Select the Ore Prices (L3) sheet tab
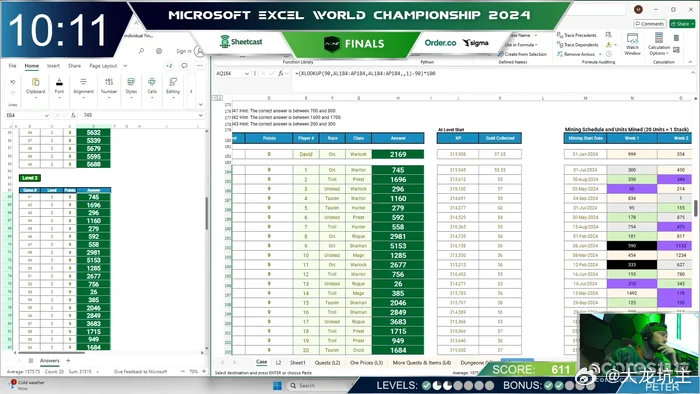Screen dimensions: 700x394 coord(366,363)
